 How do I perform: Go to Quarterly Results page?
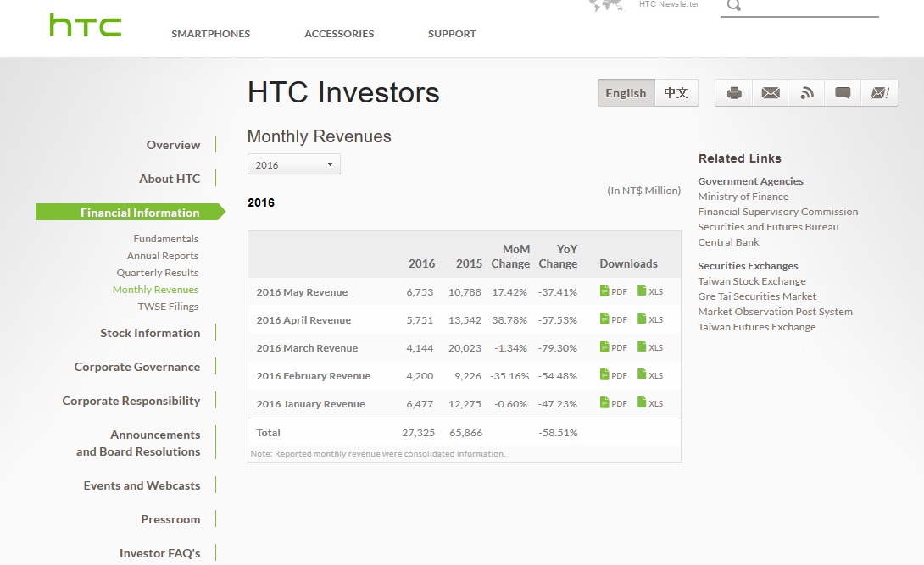158,273
